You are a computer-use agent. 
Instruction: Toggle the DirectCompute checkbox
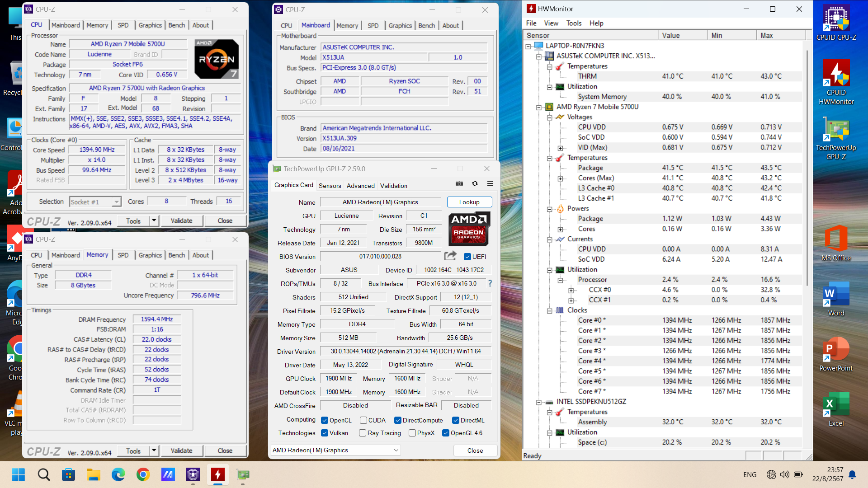(x=397, y=420)
